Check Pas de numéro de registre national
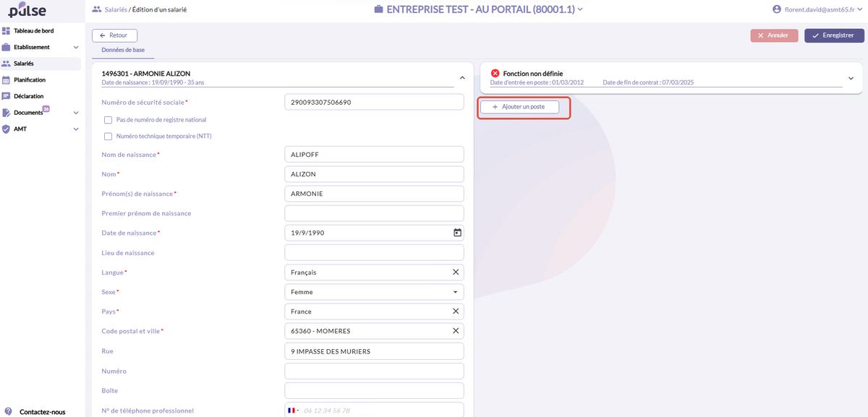Image resolution: width=868 pixels, height=417 pixels. pyautogui.click(x=108, y=120)
